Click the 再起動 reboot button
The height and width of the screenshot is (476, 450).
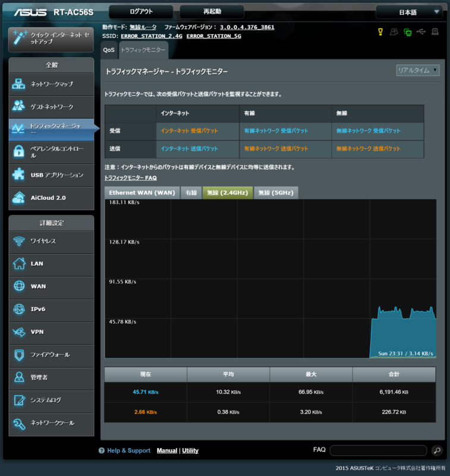(212, 12)
